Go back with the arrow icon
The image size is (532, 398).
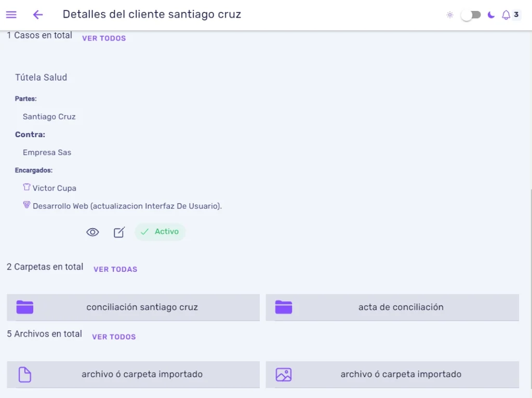pos(37,15)
